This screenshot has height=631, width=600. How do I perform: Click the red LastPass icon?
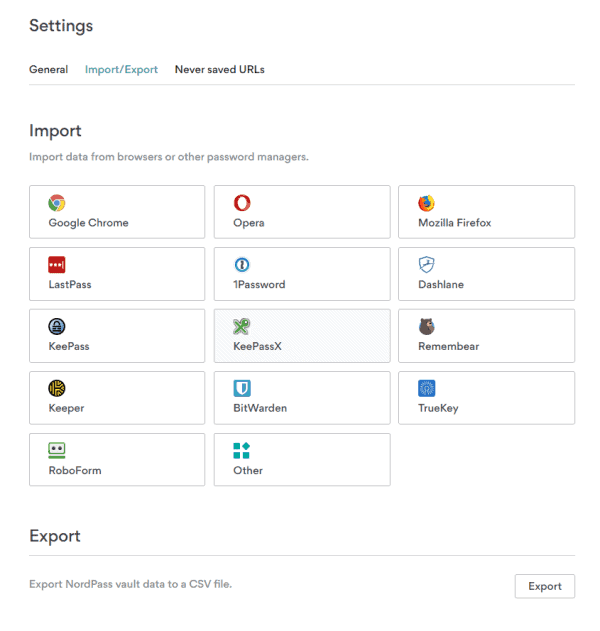click(x=57, y=265)
